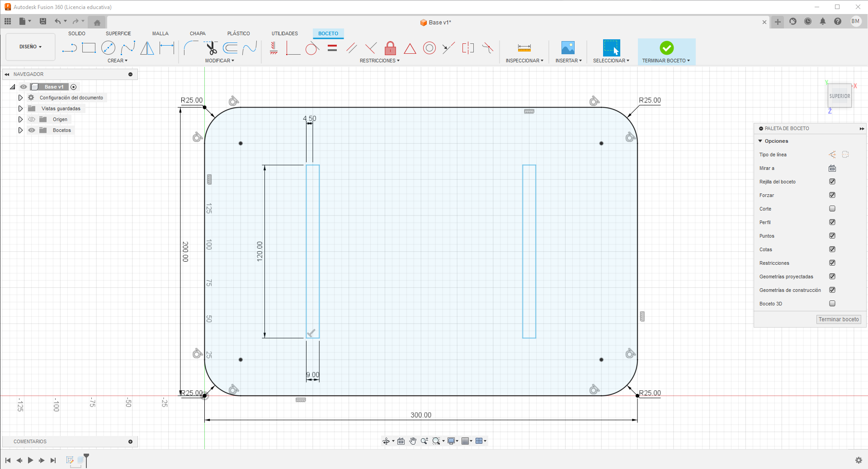Click the Mirar a icon in palette
Image resolution: width=868 pixels, height=469 pixels.
click(x=832, y=168)
